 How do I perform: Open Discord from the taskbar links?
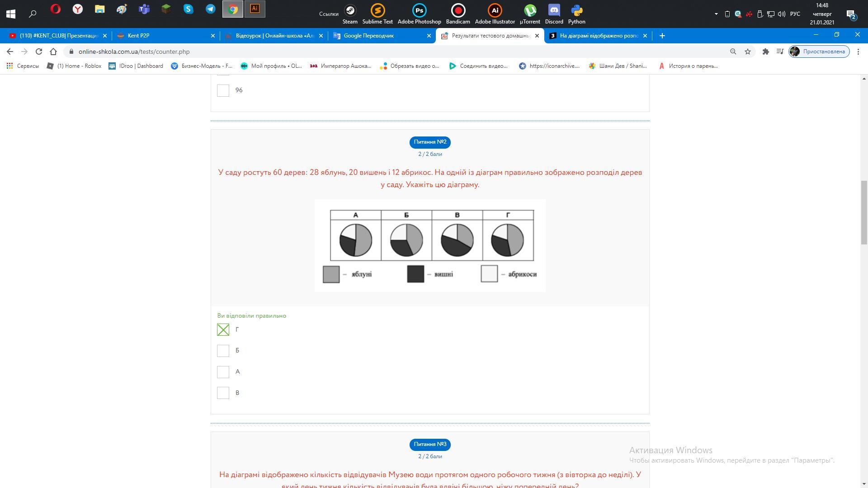(x=554, y=14)
